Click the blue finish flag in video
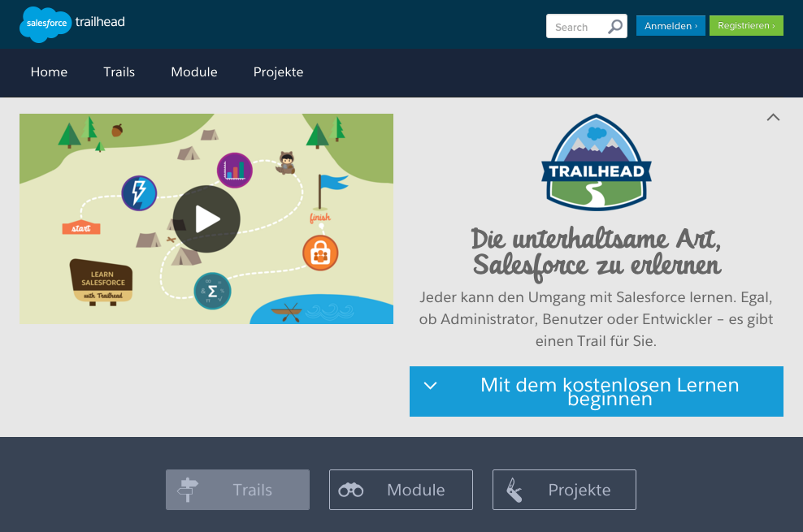803x532 pixels. (332, 192)
